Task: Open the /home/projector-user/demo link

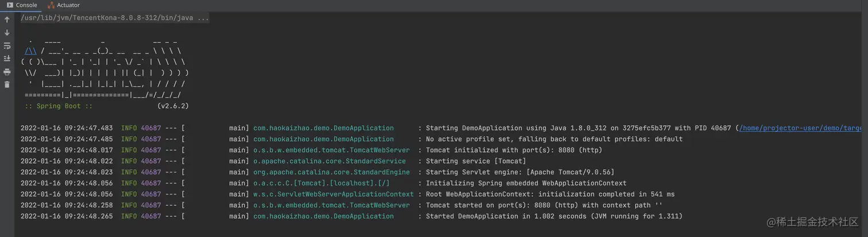Action: click(x=801, y=128)
